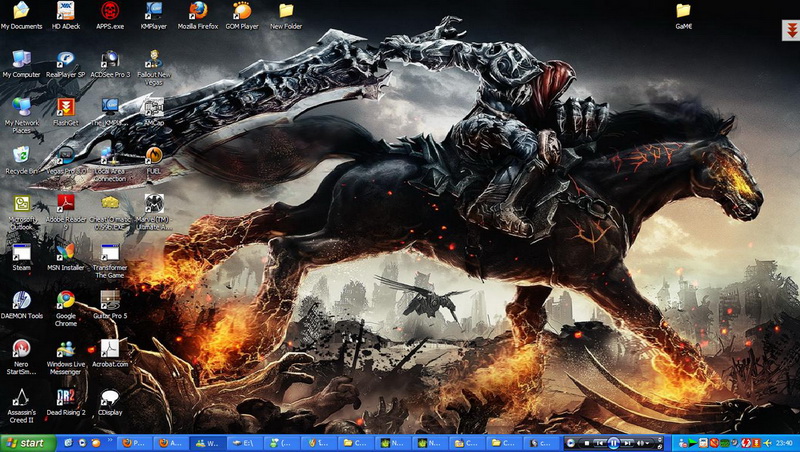Select the FUEL game shortcut
The height and width of the screenshot is (452, 800).
pyautogui.click(x=154, y=161)
